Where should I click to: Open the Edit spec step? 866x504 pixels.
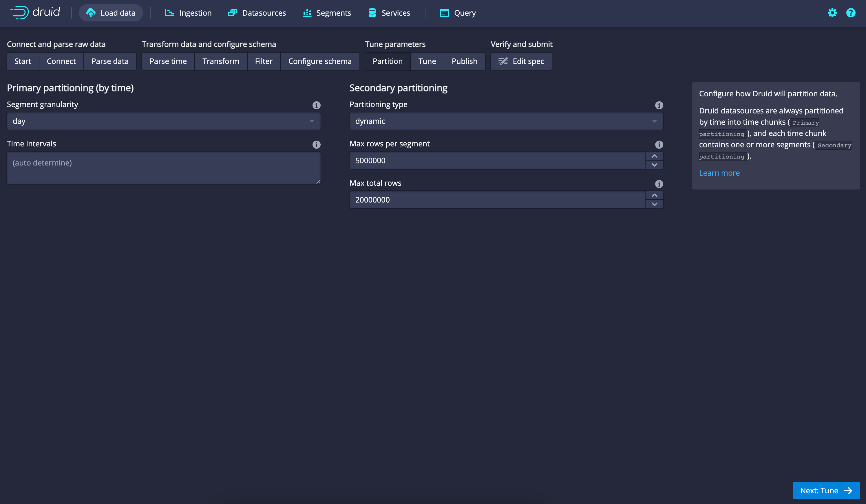[x=521, y=61]
